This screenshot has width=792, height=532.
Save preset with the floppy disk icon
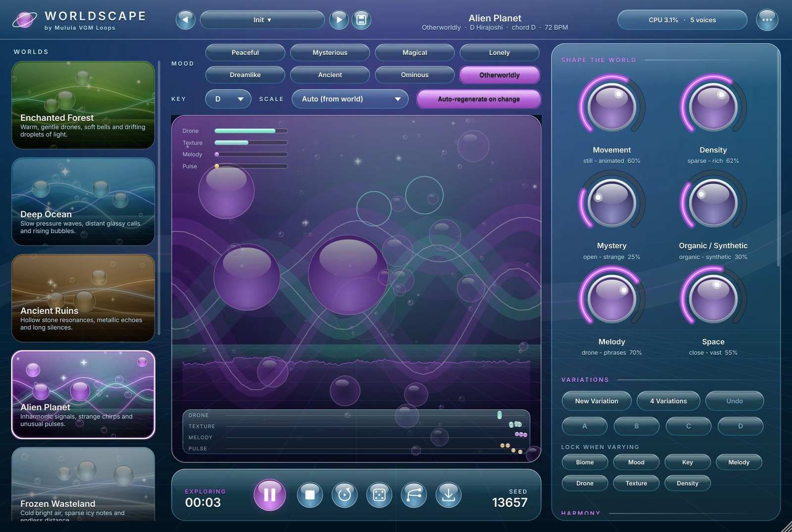pyautogui.click(x=361, y=20)
